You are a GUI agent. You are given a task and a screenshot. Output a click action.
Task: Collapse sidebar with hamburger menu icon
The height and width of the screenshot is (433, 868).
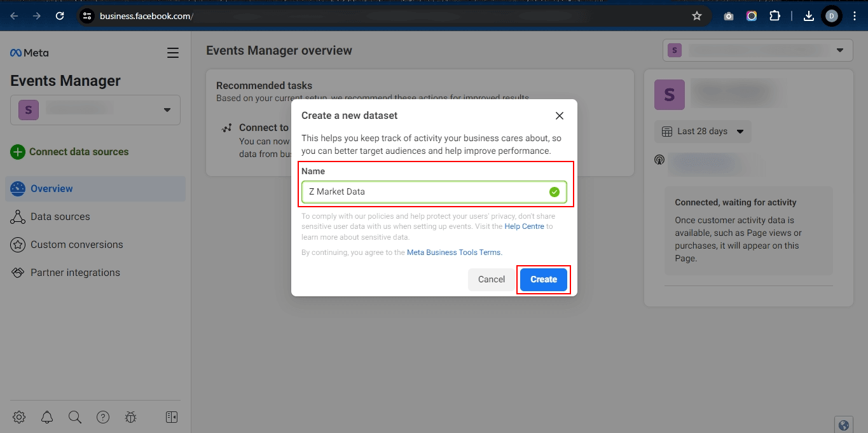172,53
